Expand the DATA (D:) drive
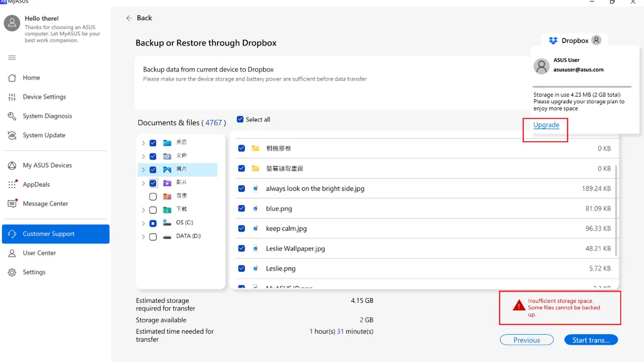Viewport: 644px width, 362px height. click(x=143, y=236)
